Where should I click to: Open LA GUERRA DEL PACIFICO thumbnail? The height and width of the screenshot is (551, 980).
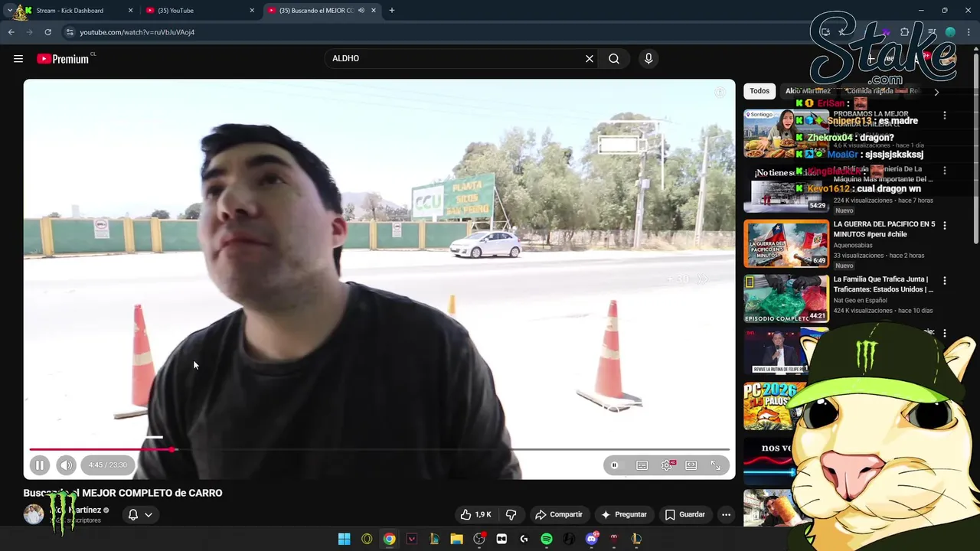click(x=786, y=243)
